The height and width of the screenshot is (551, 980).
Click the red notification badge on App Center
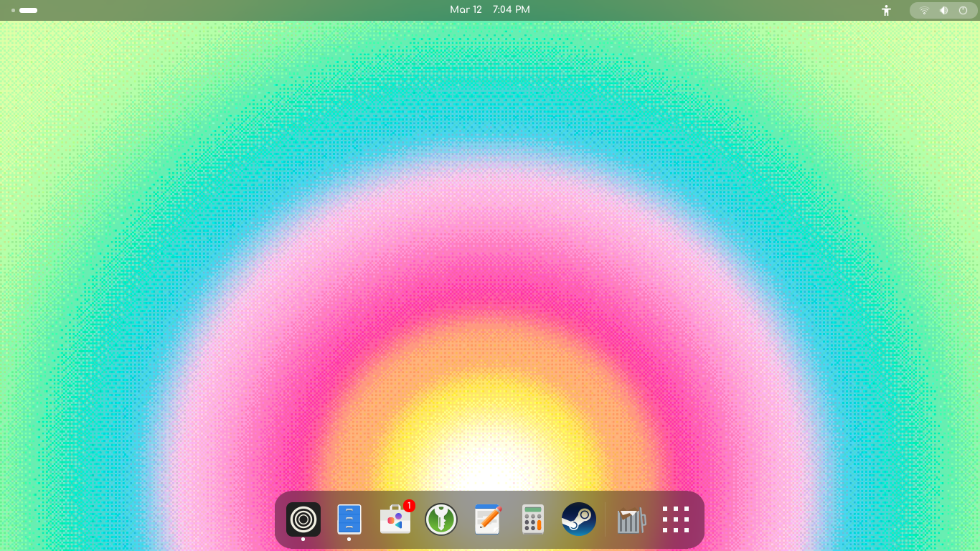tap(409, 506)
